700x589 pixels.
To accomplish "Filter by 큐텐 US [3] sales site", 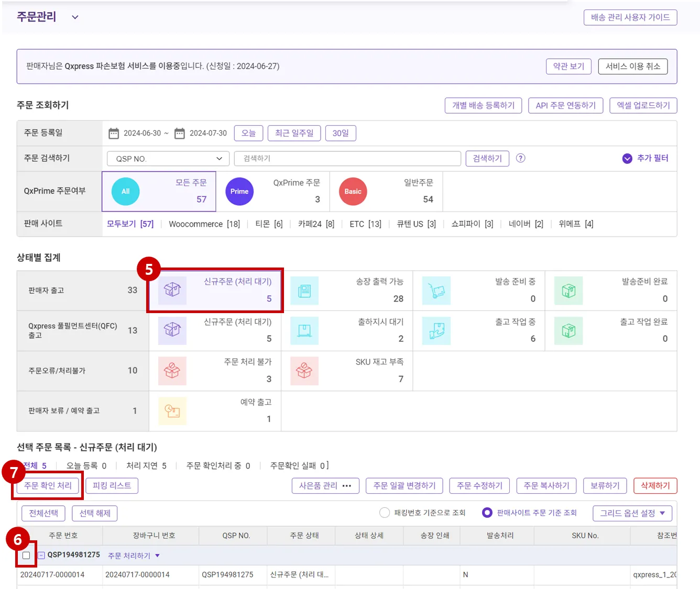I will pos(417,224).
